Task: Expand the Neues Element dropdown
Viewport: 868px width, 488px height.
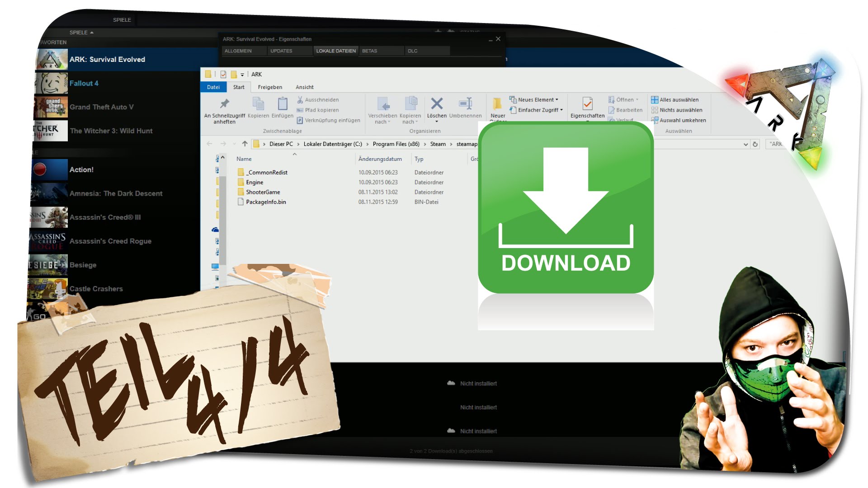Action: click(557, 100)
